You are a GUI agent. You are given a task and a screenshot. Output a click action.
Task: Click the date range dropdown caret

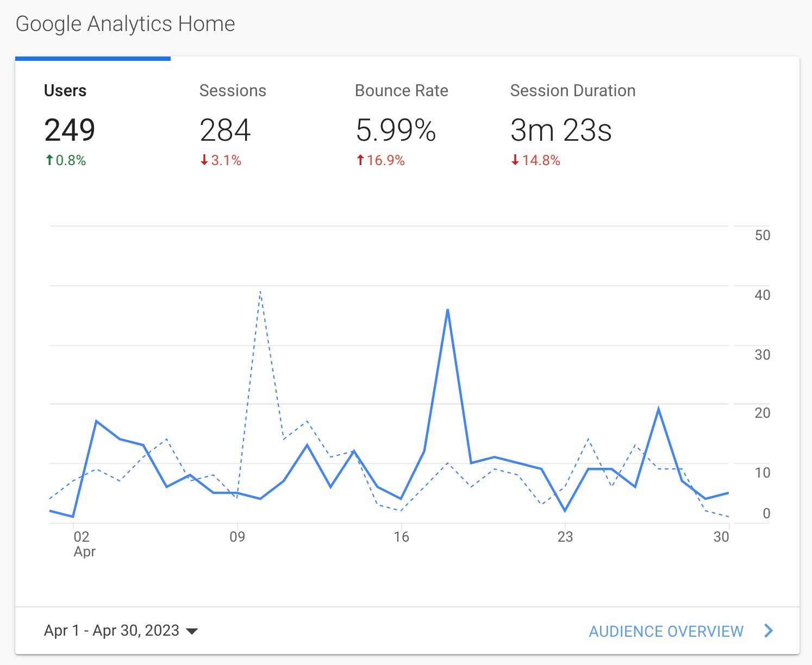click(191, 631)
